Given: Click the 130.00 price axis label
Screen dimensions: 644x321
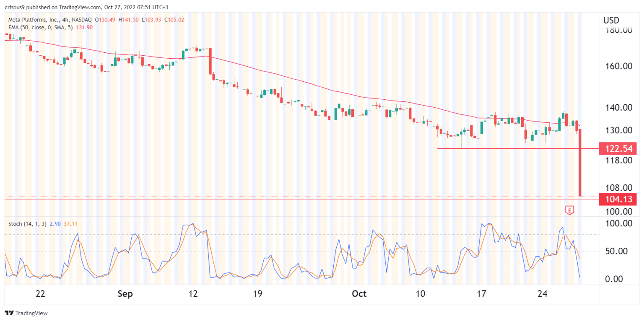Looking at the screenshot, I should tap(618, 130).
